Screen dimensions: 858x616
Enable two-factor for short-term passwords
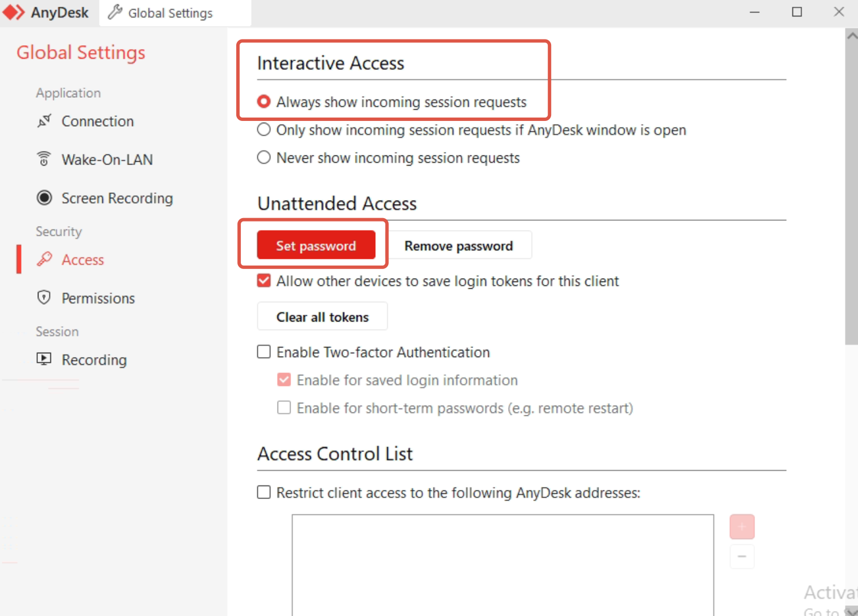click(284, 407)
